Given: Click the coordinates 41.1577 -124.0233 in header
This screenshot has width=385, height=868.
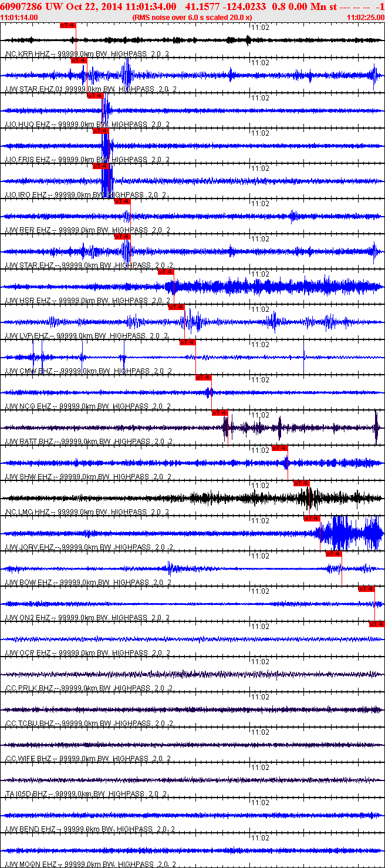Looking at the screenshot, I should (225, 6).
